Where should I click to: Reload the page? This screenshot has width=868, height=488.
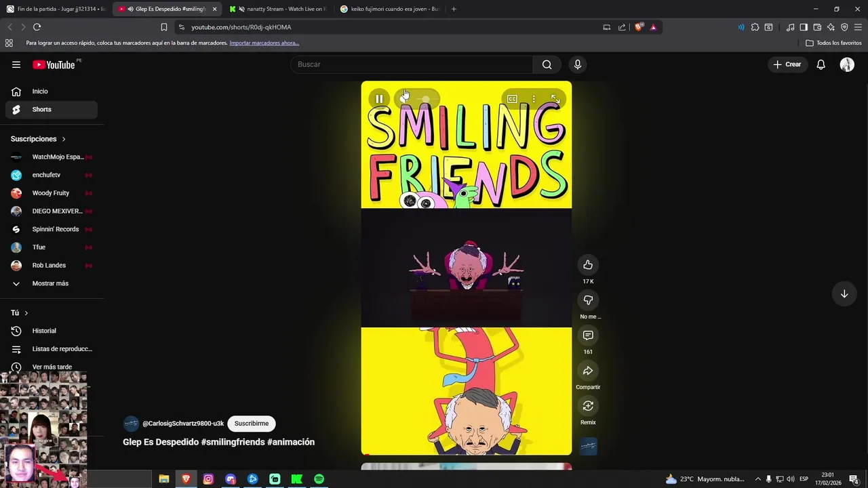pyautogui.click(x=37, y=27)
